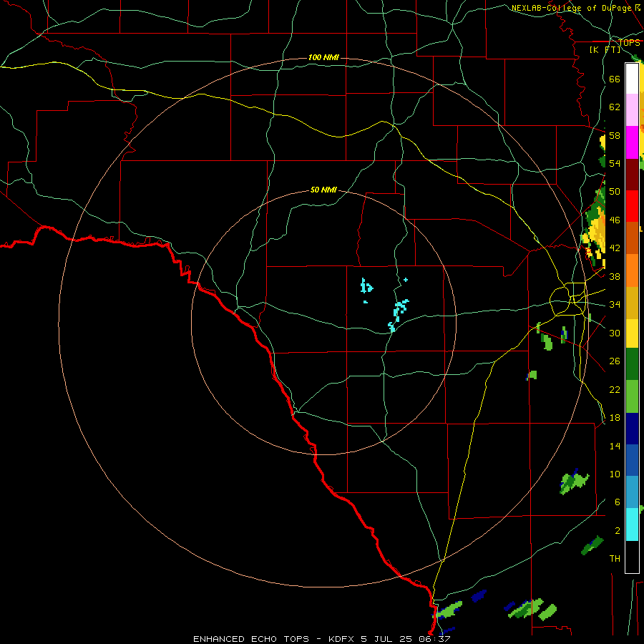Click the cyan 2 kft legend swatch
Image resolution: width=644 pixels, height=644 pixels.
tap(632, 525)
